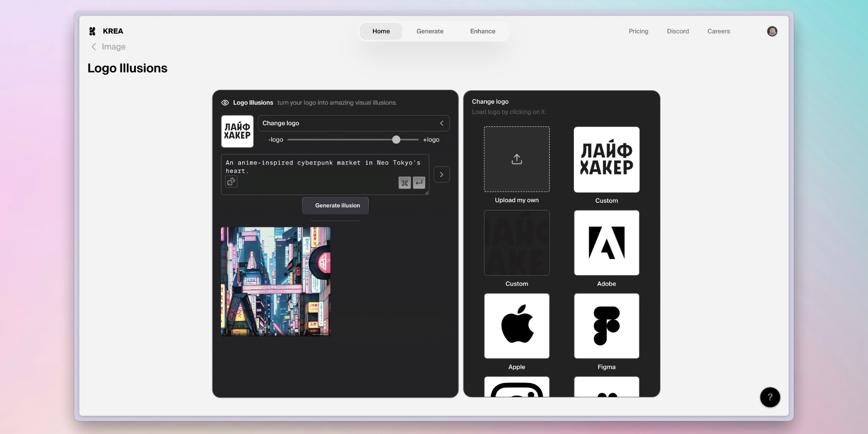Switch to the Home tab

[381, 31]
